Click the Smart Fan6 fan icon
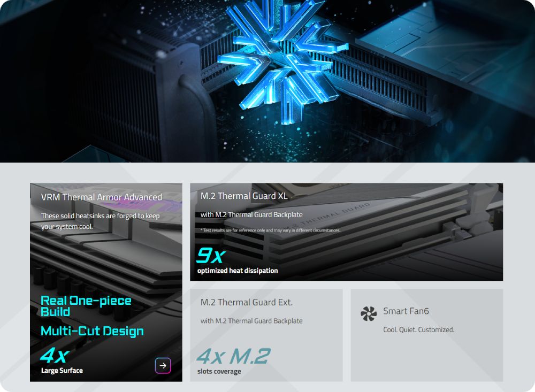This screenshot has width=535, height=392. pos(369,313)
